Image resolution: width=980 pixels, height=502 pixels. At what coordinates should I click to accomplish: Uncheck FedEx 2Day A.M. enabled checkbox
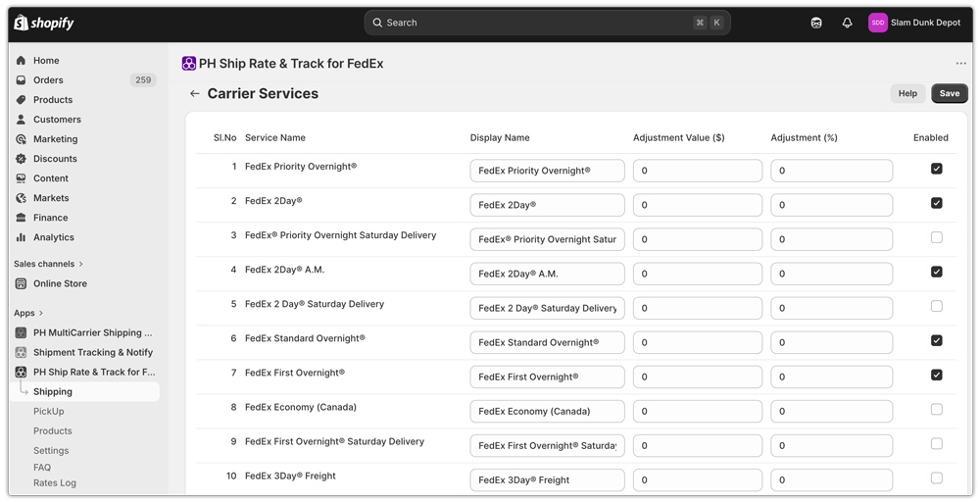[936, 272]
